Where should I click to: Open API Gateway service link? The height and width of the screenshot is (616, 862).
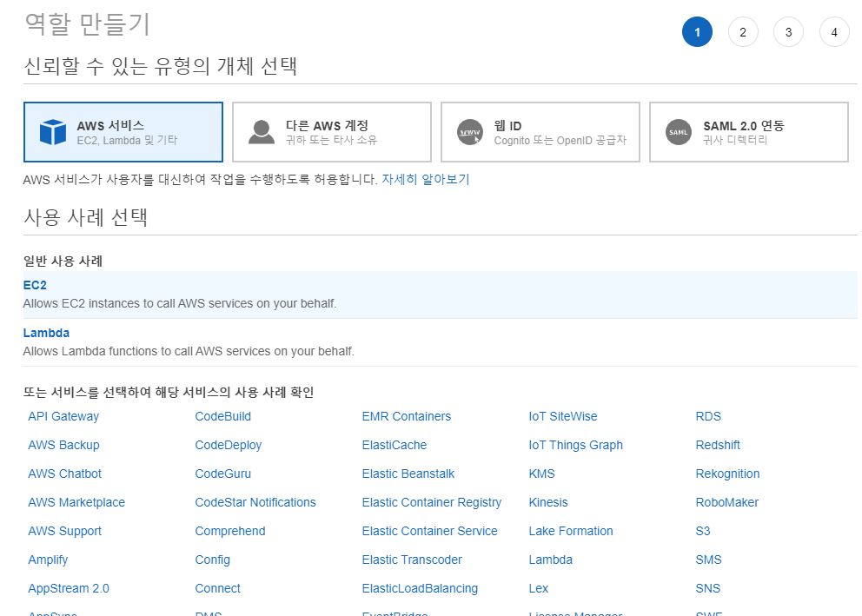63,416
